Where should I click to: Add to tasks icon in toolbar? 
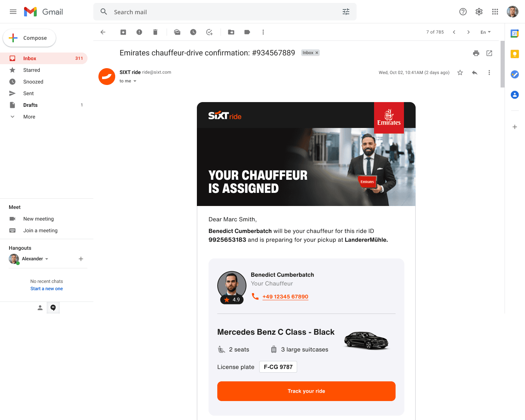(209, 32)
